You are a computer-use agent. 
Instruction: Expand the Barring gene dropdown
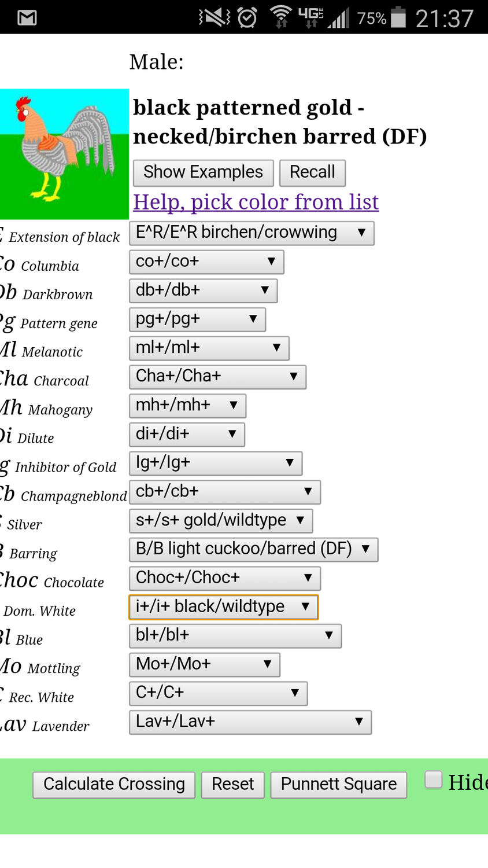(x=253, y=549)
